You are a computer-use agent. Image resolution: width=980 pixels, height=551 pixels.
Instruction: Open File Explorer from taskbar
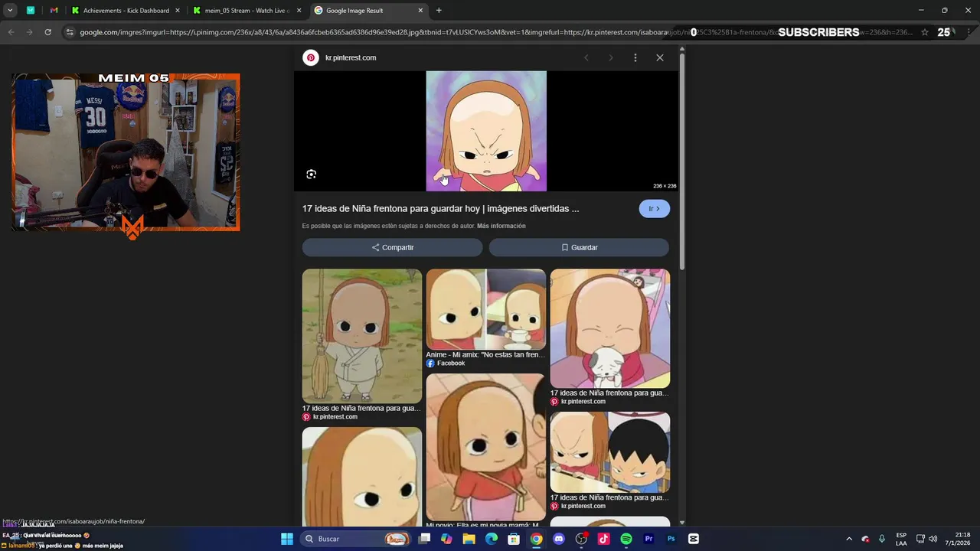tap(469, 539)
